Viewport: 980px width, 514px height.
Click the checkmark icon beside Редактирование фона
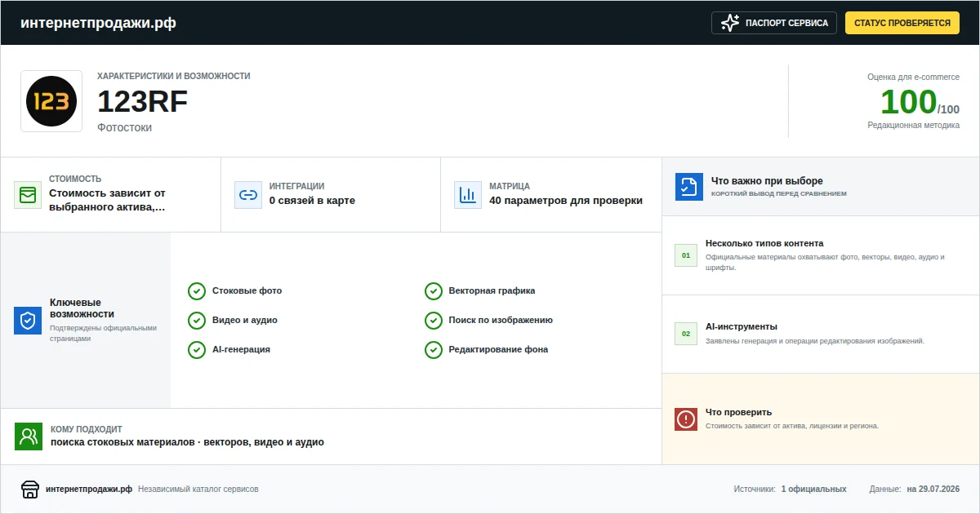pos(434,350)
